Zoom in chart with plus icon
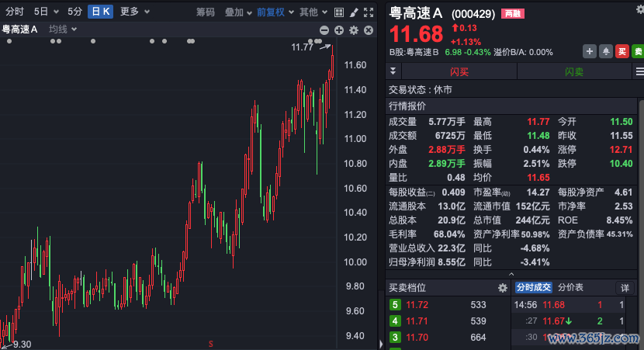This screenshot has width=644, height=350. point(339,30)
